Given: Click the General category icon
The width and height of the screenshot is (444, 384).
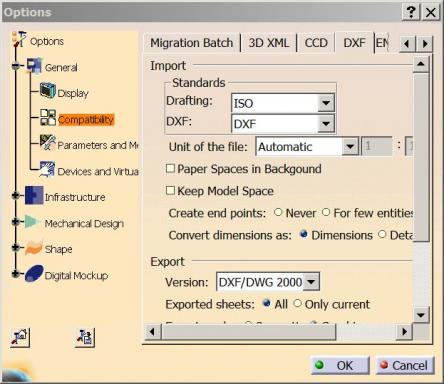Looking at the screenshot, I should click(x=34, y=66).
